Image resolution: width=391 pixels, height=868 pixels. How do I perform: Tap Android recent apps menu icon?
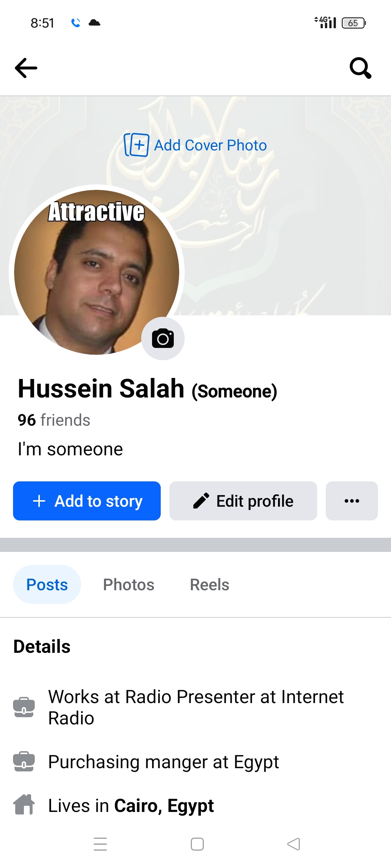100,844
